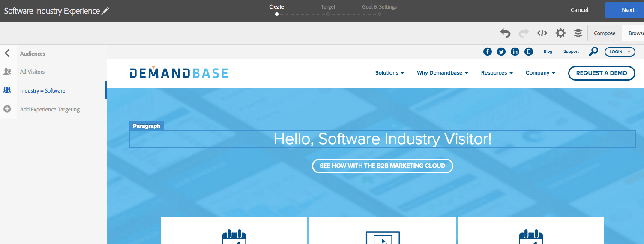Click the Software Industry Experience title
The height and width of the screenshot is (244, 644).
click(52, 11)
